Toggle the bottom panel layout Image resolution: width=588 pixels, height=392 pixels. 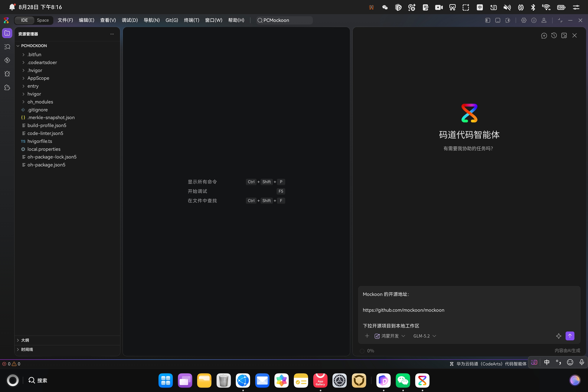(x=498, y=20)
